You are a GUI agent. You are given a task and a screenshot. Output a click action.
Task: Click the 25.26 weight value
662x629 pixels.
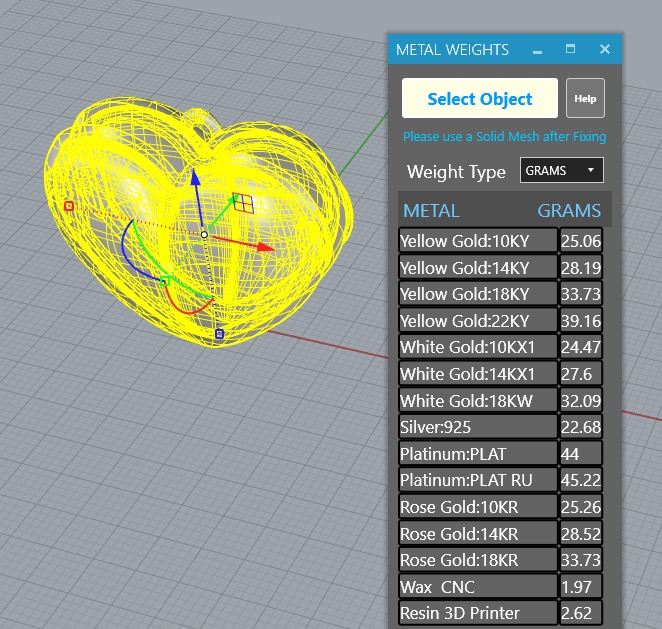(581, 507)
